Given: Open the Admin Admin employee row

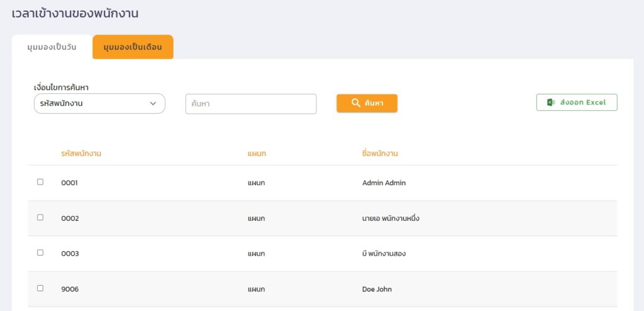Looking at the screenshot, I should (x=384, y=183).
